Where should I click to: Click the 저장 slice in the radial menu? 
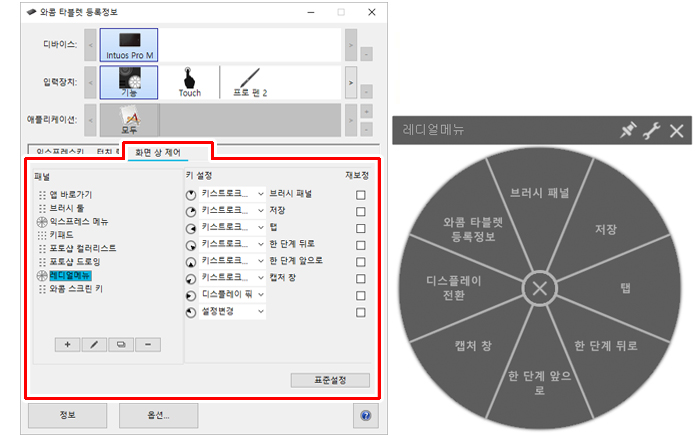605,229
